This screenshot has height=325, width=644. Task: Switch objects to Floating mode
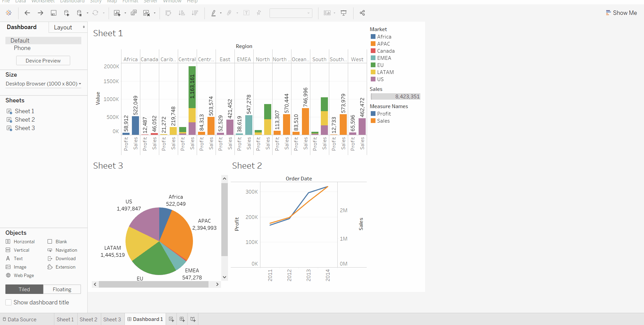pos(62,289)
